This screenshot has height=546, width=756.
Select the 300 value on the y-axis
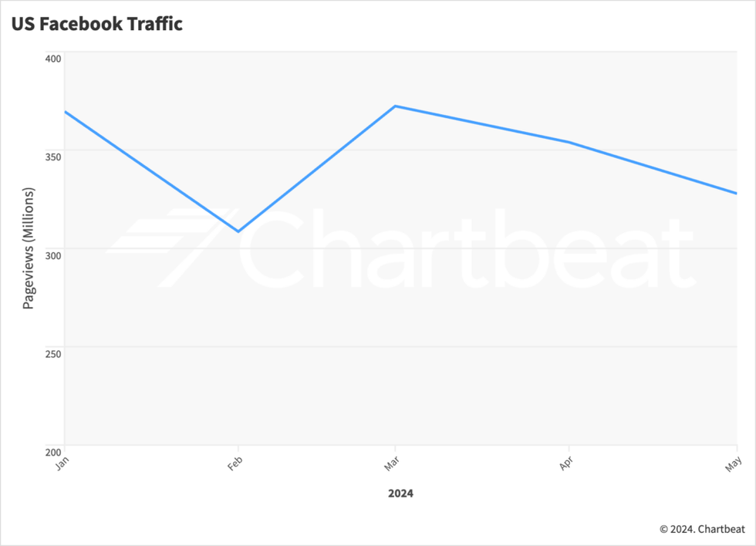pyautogui.click(x=52, y=255)
